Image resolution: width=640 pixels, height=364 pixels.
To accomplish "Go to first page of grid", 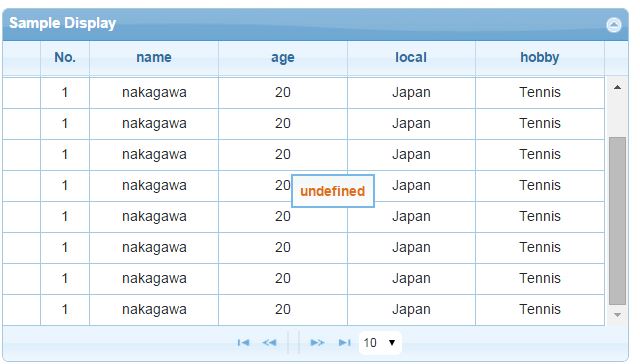I will [243, 342].
